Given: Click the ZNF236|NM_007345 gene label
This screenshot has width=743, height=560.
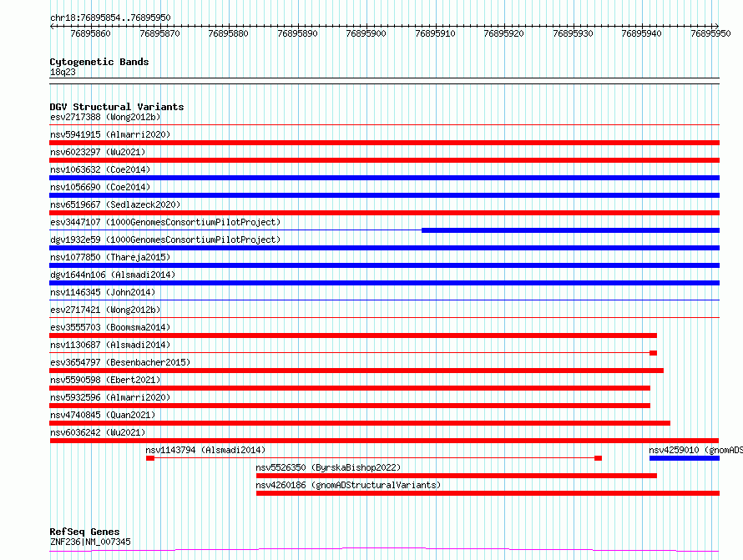Looking at the screenshot, I should (x=90, y=542).
